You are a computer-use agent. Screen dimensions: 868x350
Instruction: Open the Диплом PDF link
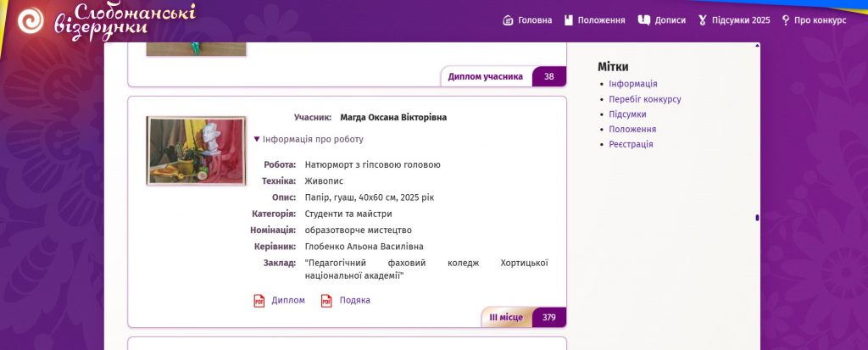288,300
